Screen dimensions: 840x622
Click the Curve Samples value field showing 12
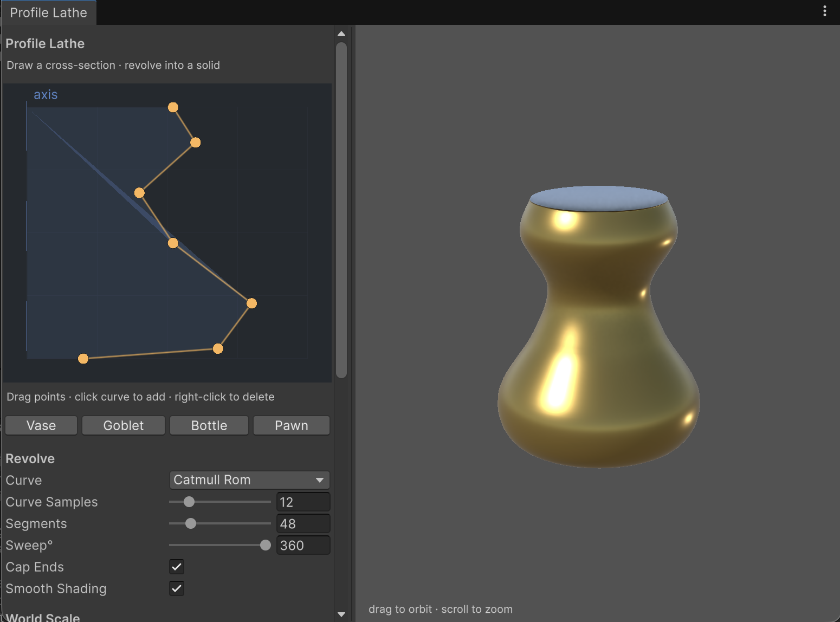coord(303,502)
